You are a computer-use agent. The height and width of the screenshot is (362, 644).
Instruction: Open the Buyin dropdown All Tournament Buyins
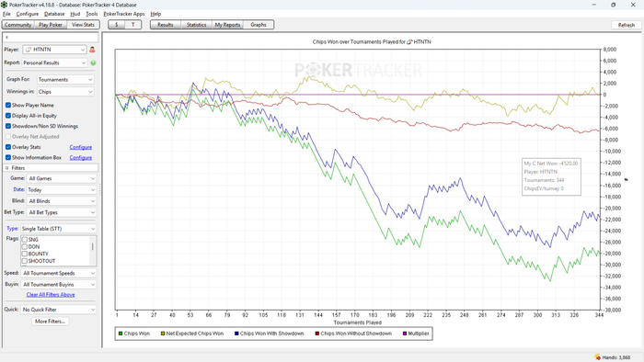(59, 285)
